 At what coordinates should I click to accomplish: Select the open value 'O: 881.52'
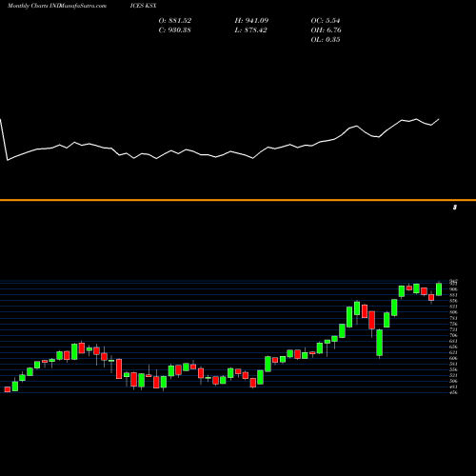pos(175,21)
